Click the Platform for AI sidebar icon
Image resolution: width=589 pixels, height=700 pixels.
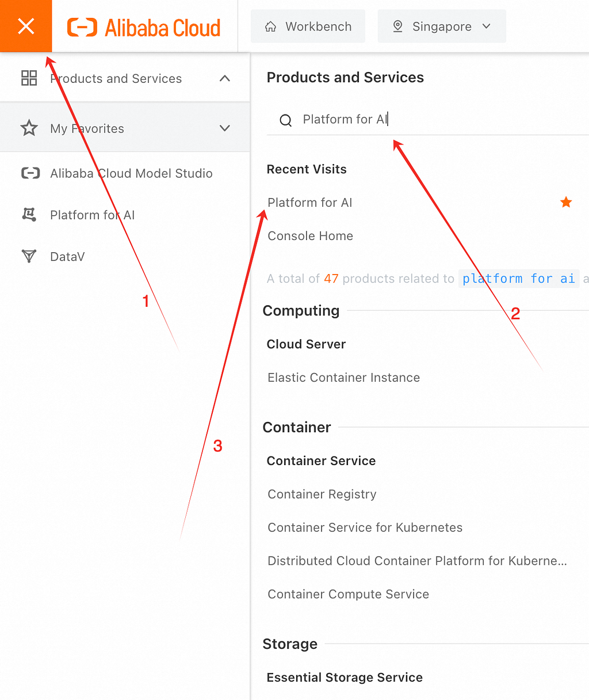pyautogui.click(x=29, y=215)
